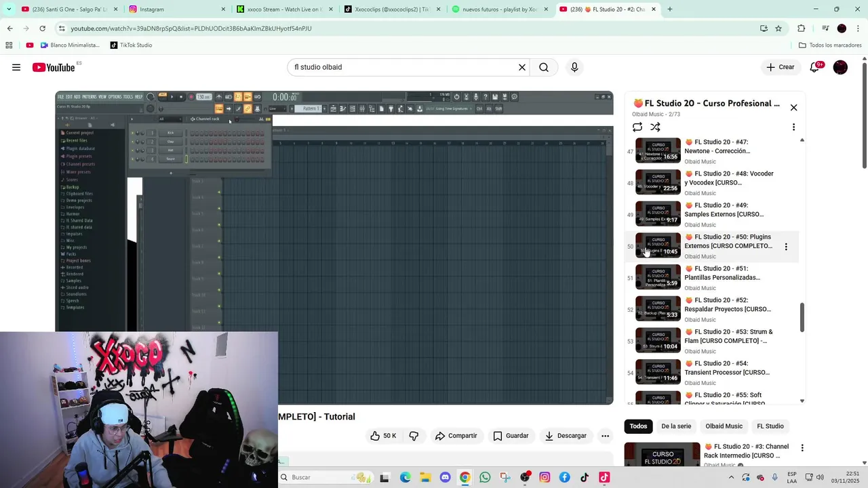868x488 pixels.
Task: Open the Chrome apps grid shortcut
Action: [9, 45]
